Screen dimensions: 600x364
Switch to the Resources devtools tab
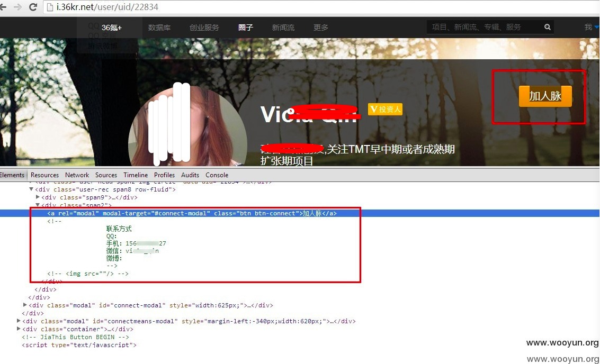click(x=45, y=175)
